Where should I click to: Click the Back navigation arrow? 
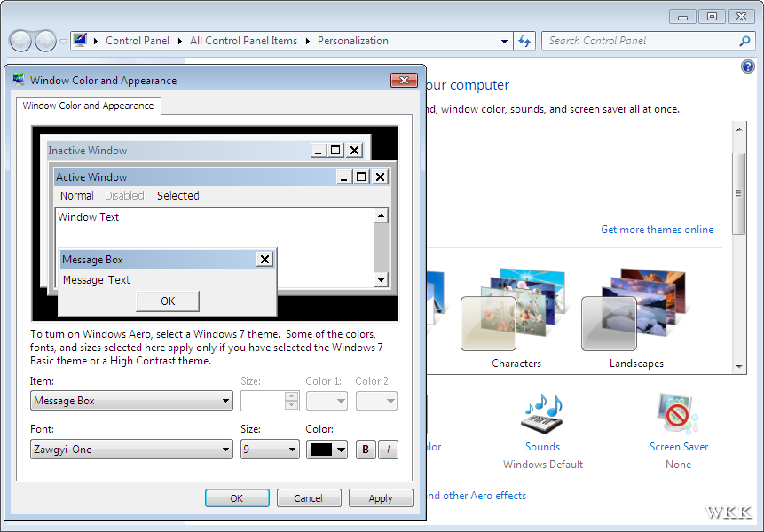tap(20, 41)
